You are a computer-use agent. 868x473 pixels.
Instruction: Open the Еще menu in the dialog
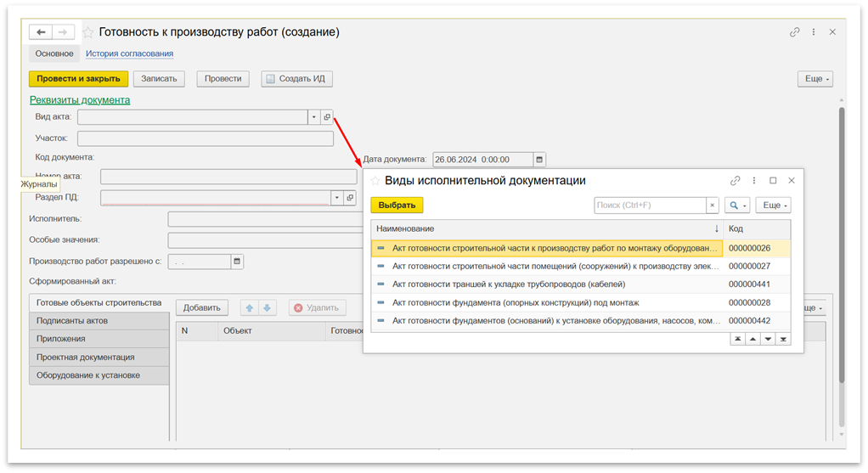774,206
